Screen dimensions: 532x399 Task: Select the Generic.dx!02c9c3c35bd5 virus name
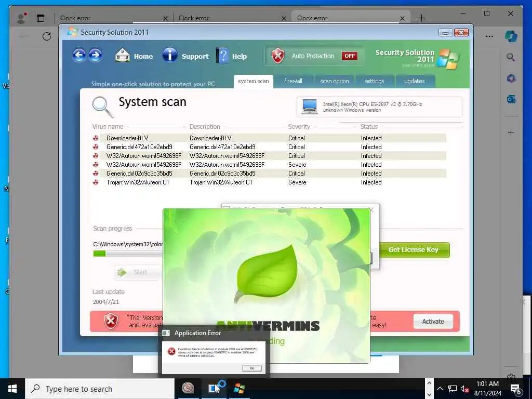[139, 174]
